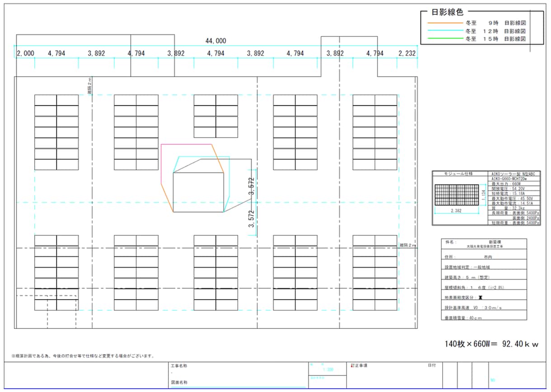Select the "140枚×660W= 92.40kw" total text
The height and width of the screenshot is (392, 551).
[x=492, y=344]
